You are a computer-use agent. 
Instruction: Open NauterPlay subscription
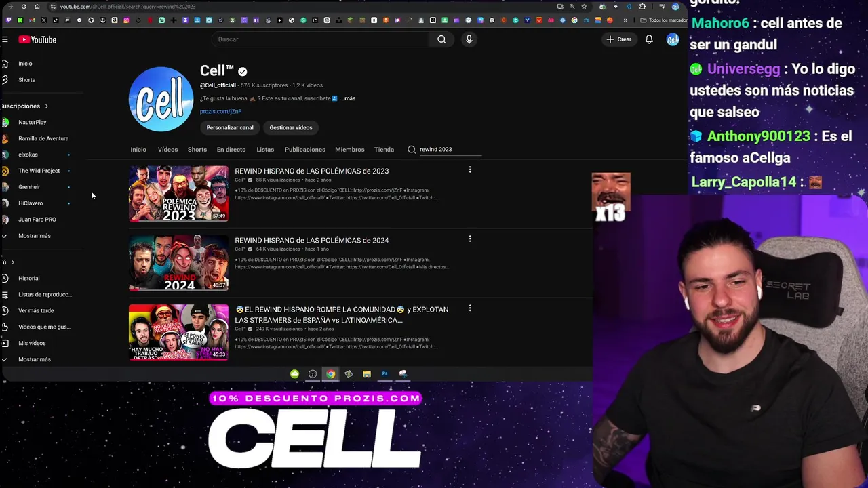point(33,122)
